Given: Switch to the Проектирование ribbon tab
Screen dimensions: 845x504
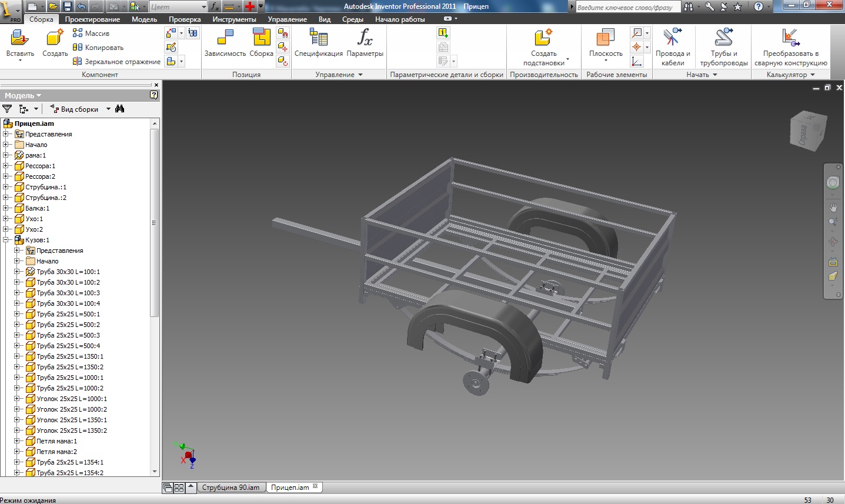Looking at the screenshot, I should [92, 19].
